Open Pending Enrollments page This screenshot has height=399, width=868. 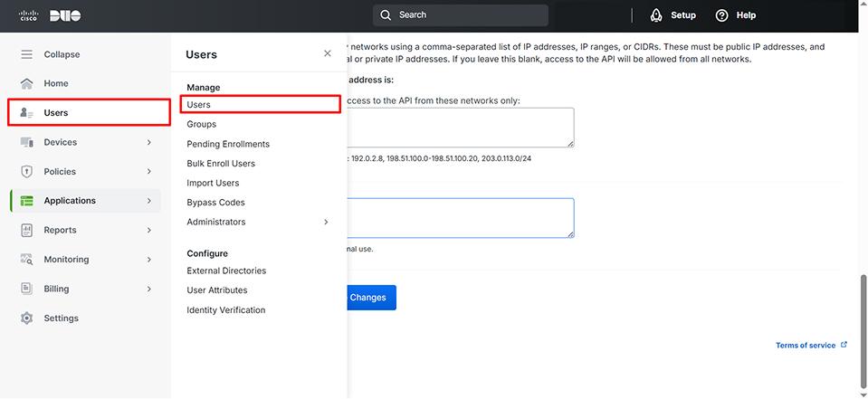click(228, 144)
